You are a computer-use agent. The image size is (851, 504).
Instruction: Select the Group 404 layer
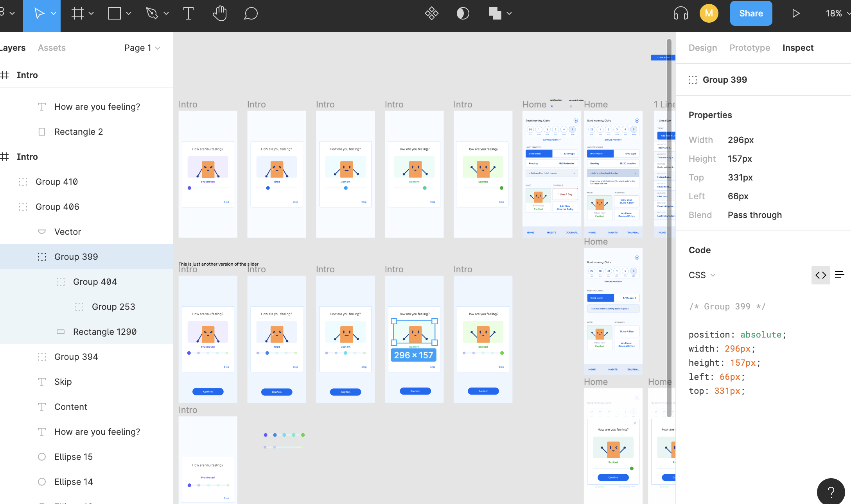coord(95,282)
